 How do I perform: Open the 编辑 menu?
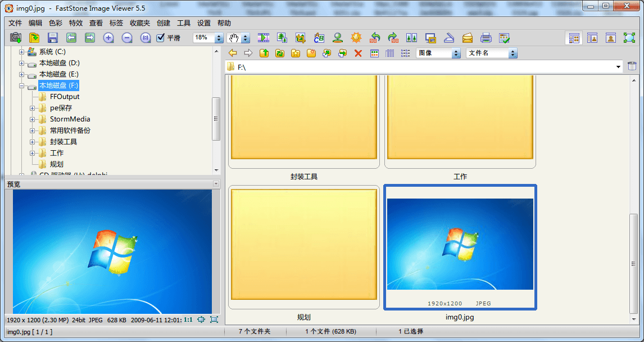point(35,23)
